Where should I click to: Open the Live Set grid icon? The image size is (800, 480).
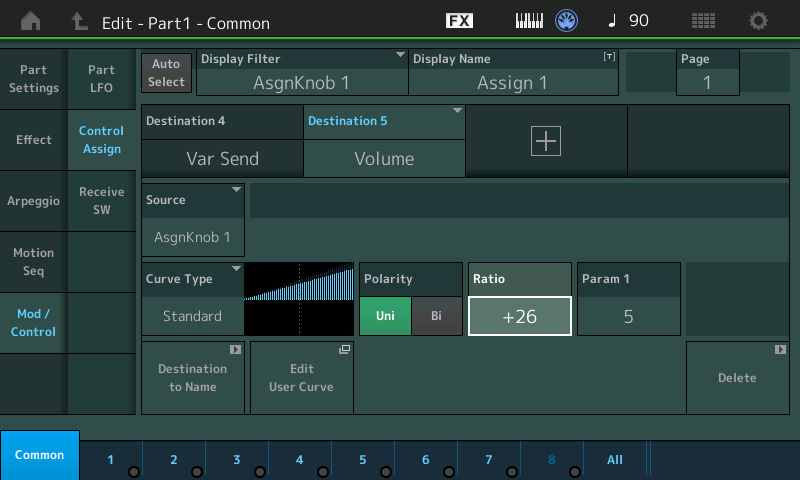[703, 21]
